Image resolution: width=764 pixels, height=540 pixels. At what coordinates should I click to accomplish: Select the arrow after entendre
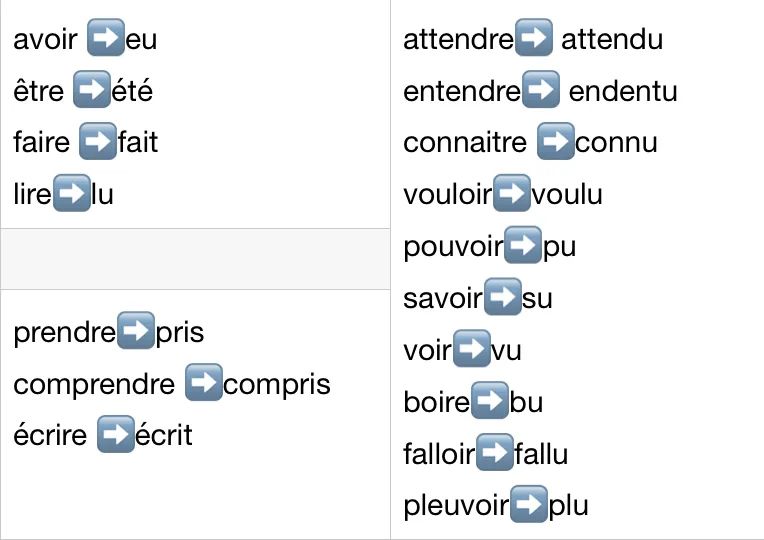pyautogui.click(x=541, y=89)
